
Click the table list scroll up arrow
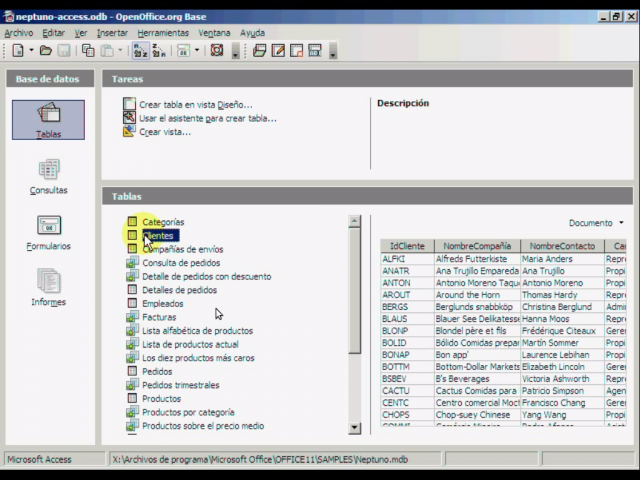point(354,221)
